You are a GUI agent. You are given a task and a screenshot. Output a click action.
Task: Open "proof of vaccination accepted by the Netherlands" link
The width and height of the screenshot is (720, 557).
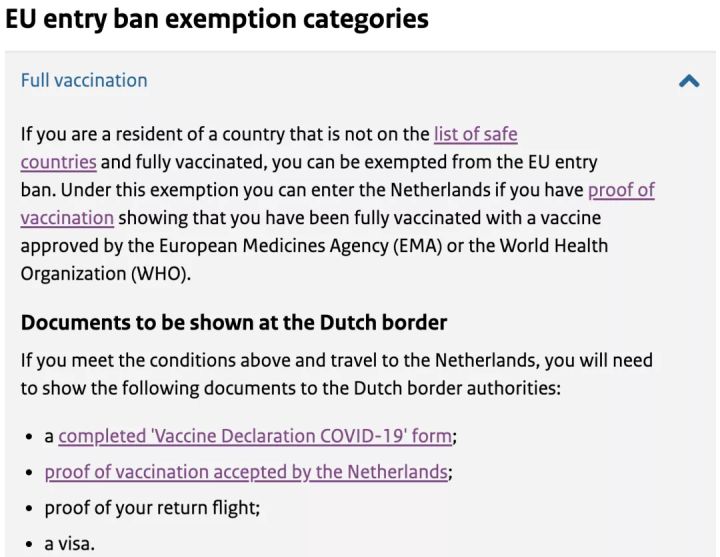(x=246, y=472)
